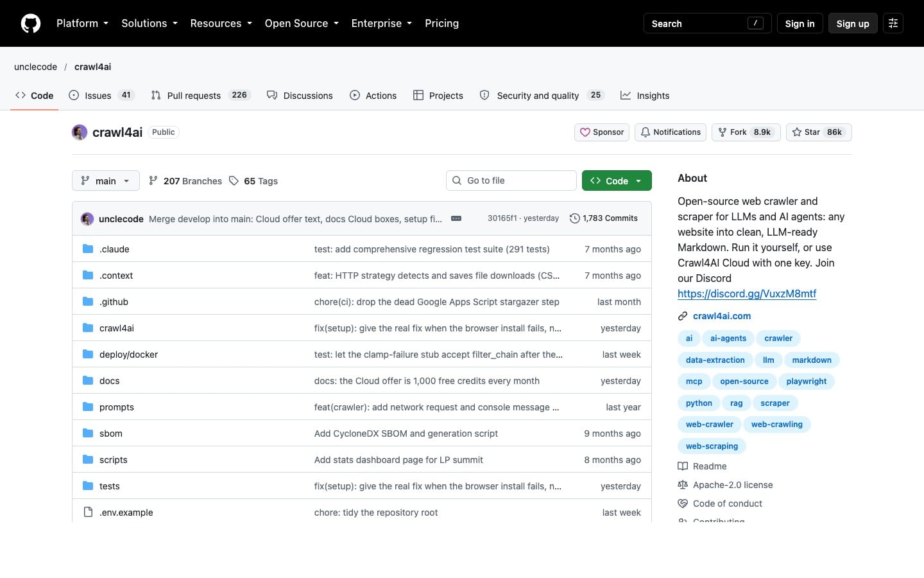The image size is (924, 578).
Task: Focus the header Search field
Action: [x=707, y=23]
